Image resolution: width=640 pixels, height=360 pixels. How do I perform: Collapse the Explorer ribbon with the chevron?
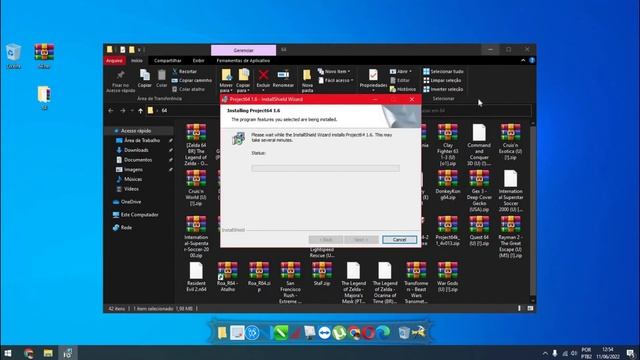(x=523, y=60)
